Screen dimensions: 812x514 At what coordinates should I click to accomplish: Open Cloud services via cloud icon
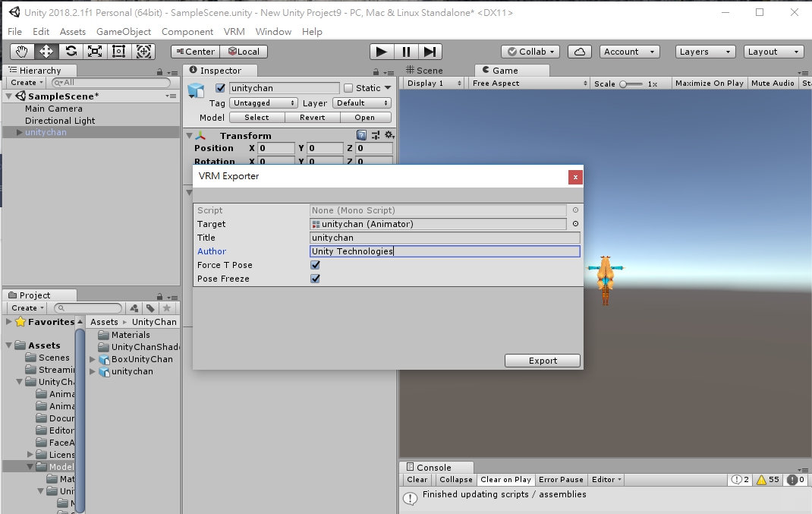point(580,52)
